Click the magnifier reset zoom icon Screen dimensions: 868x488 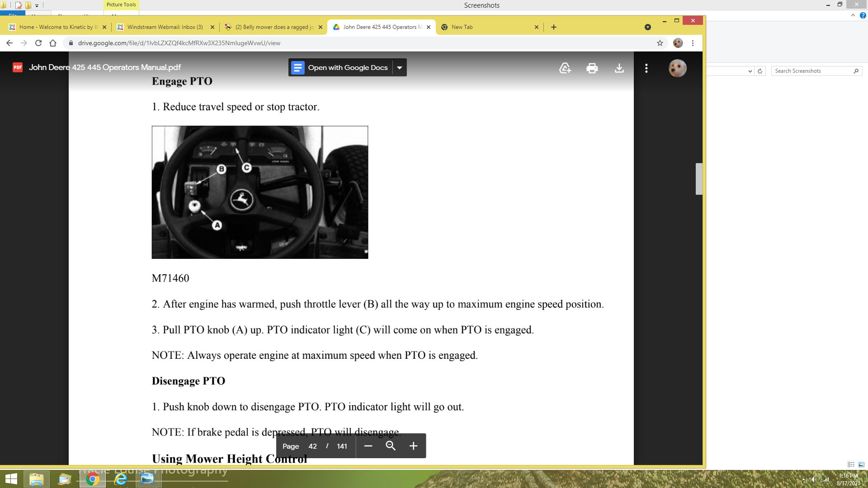coord(391,446)
